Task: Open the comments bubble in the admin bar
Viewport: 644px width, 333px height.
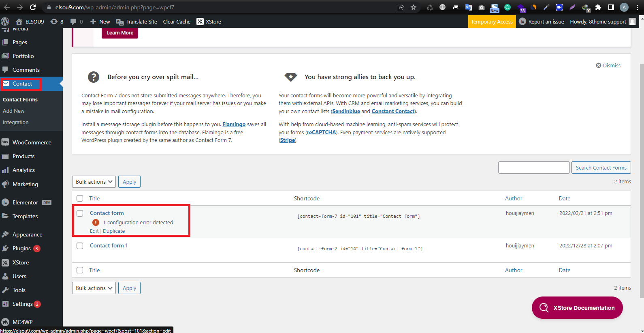Action: pyautogui.click(x=76, y=21)
